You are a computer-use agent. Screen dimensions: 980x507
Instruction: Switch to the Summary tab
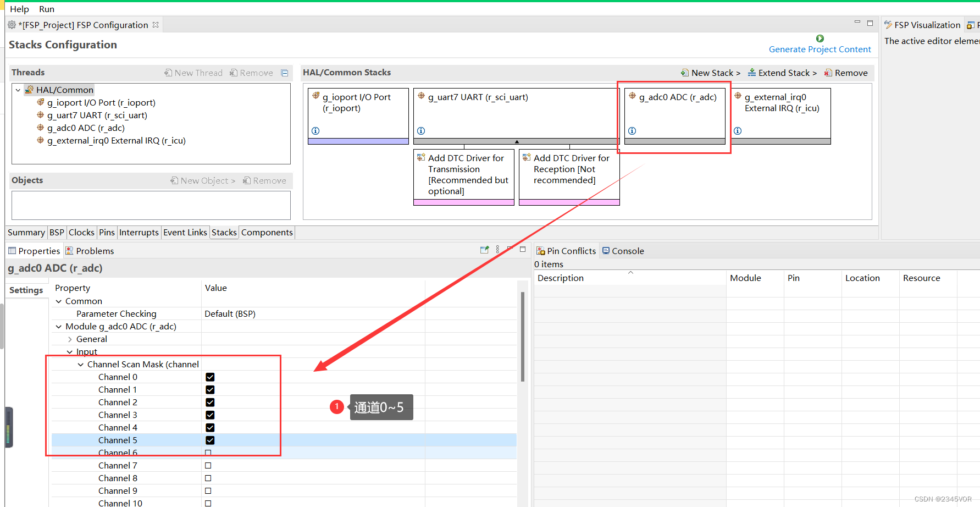click(26, 233)
